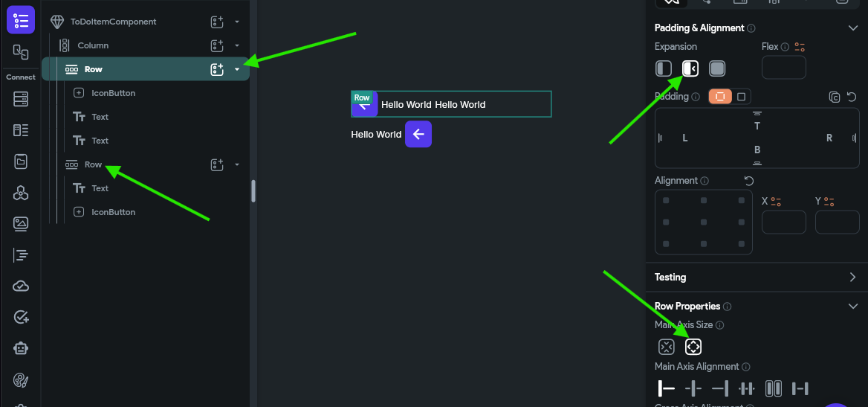The image size is (868, 407).
Task: Click the Alignment X input field
Action: click(784, 222)
